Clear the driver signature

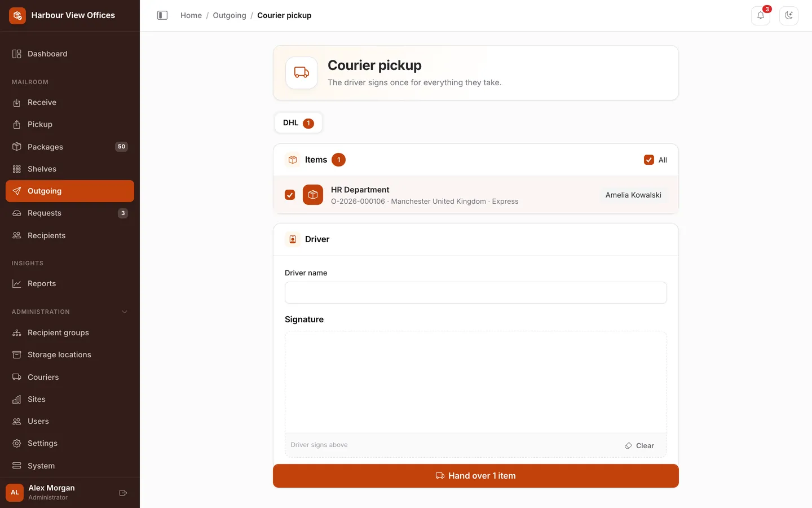[x=639, y=445]
